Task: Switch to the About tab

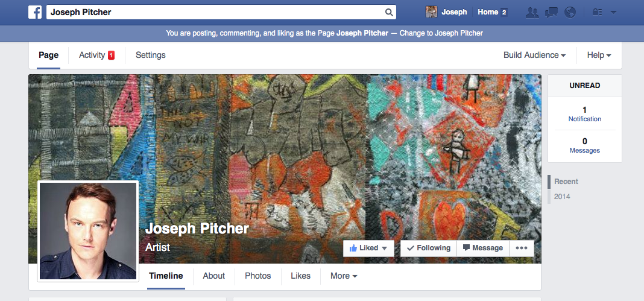Action: click(214, 276)
